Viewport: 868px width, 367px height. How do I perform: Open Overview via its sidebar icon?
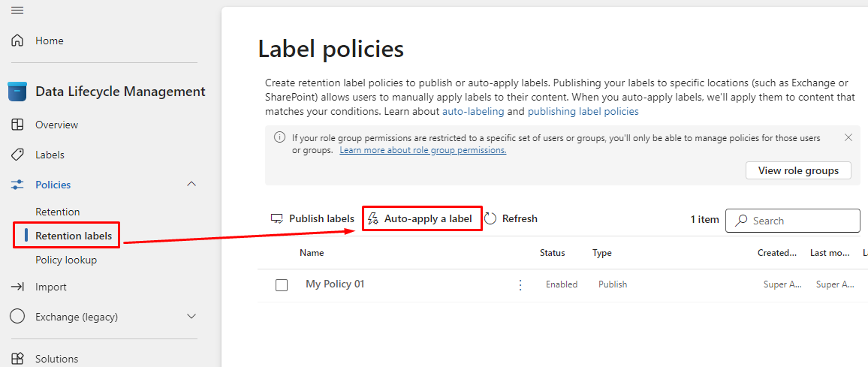(17, 125)
